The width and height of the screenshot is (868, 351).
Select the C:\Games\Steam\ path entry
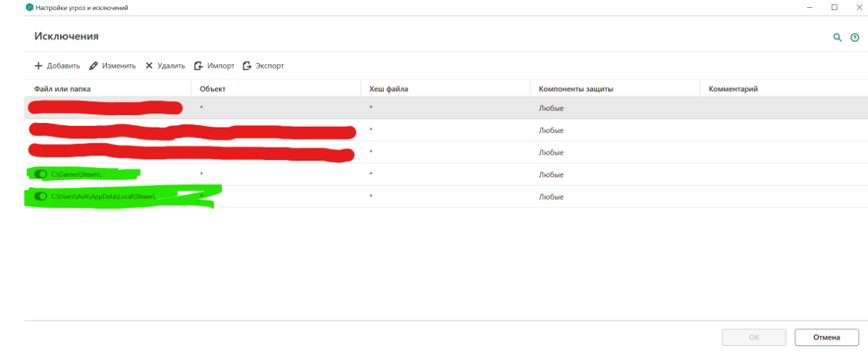75,174
